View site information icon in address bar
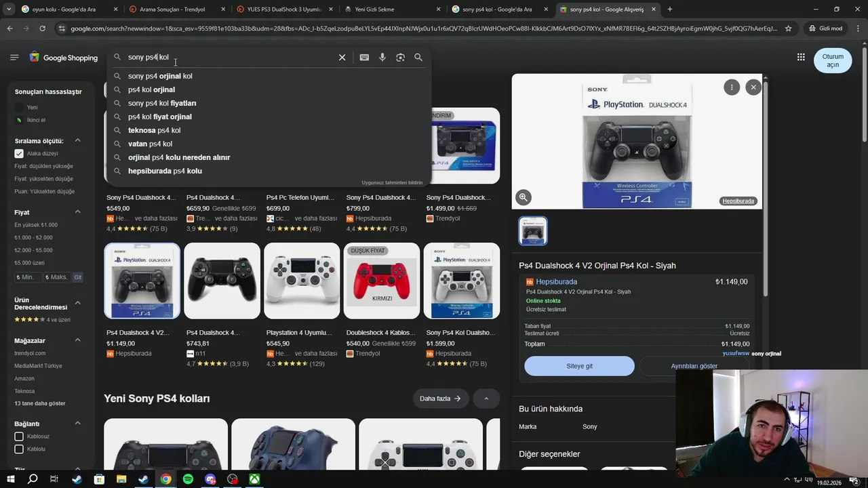This screenshot has width=868, height=488. coord(62,28)
